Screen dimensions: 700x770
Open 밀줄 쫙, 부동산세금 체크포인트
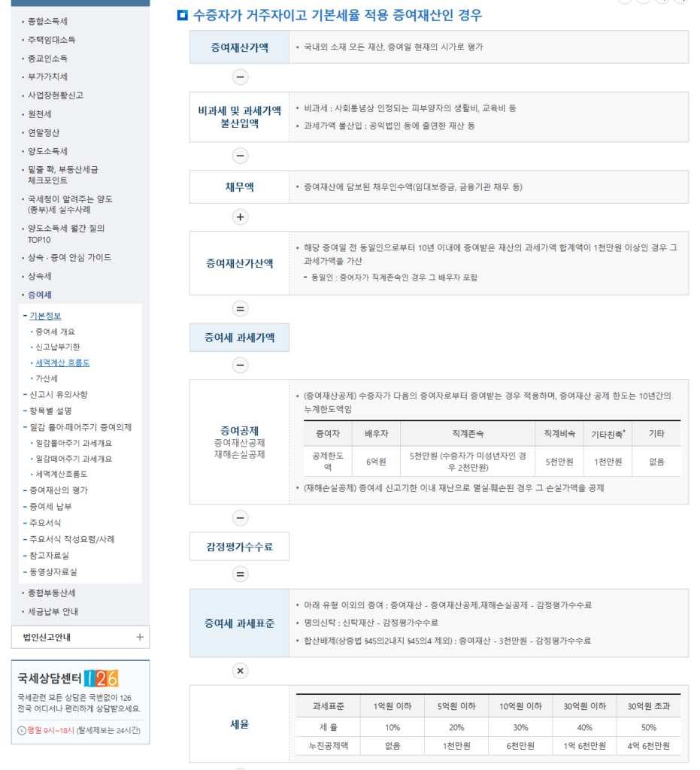pyautogui.click(x=63, y=174)
